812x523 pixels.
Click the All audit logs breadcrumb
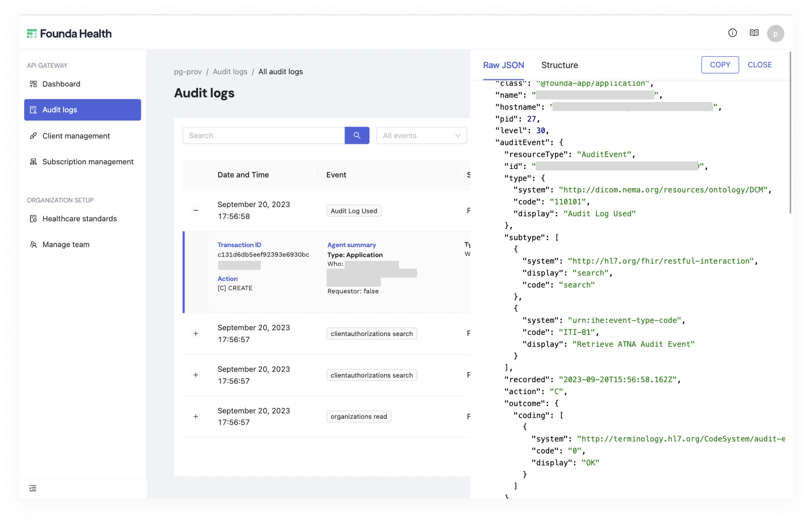[280, 72]
